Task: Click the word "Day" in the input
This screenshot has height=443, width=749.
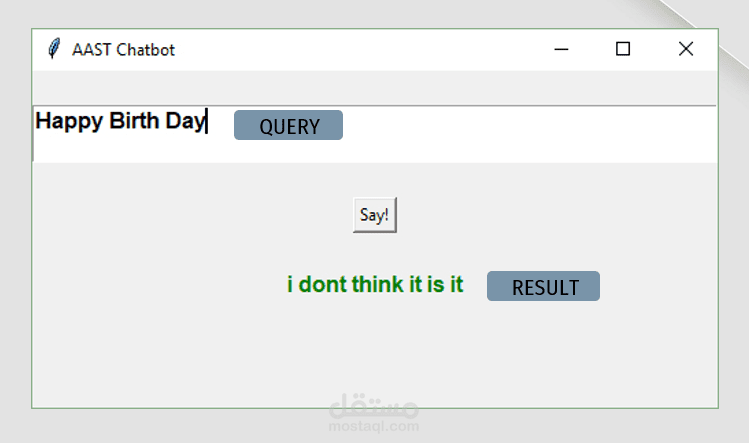Action: coord(185,122)
